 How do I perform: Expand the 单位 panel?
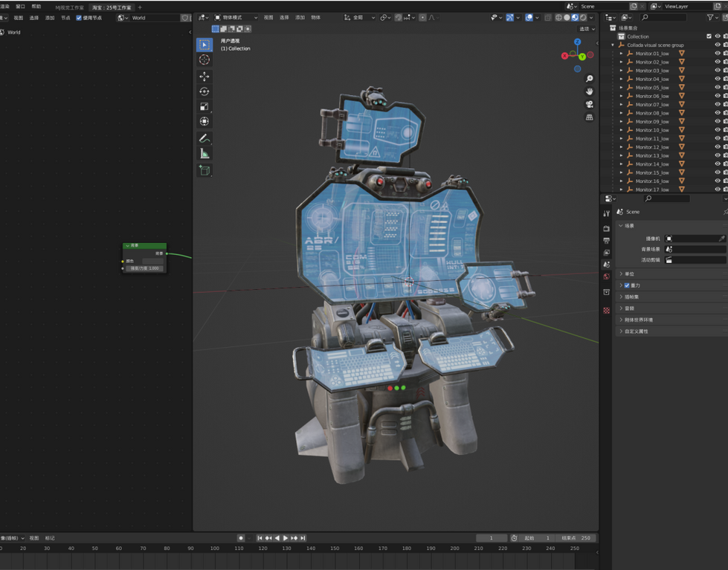(628, 274)
